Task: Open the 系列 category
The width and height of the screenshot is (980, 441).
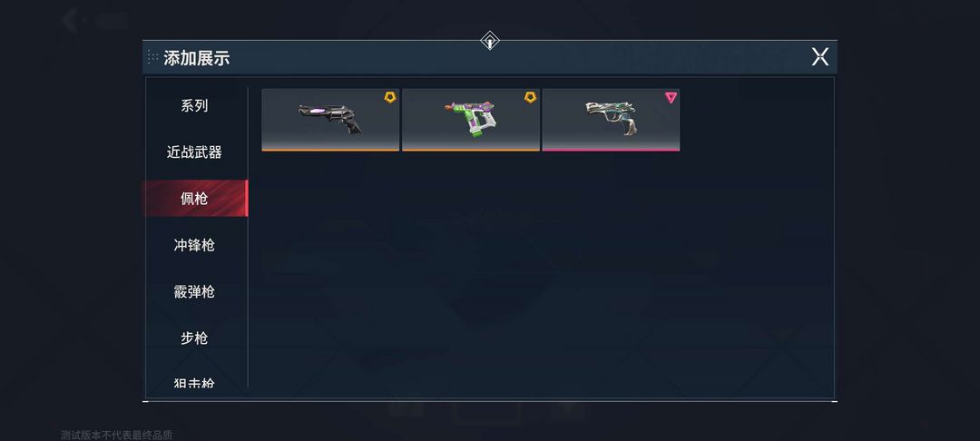Action: pos(194,105)
